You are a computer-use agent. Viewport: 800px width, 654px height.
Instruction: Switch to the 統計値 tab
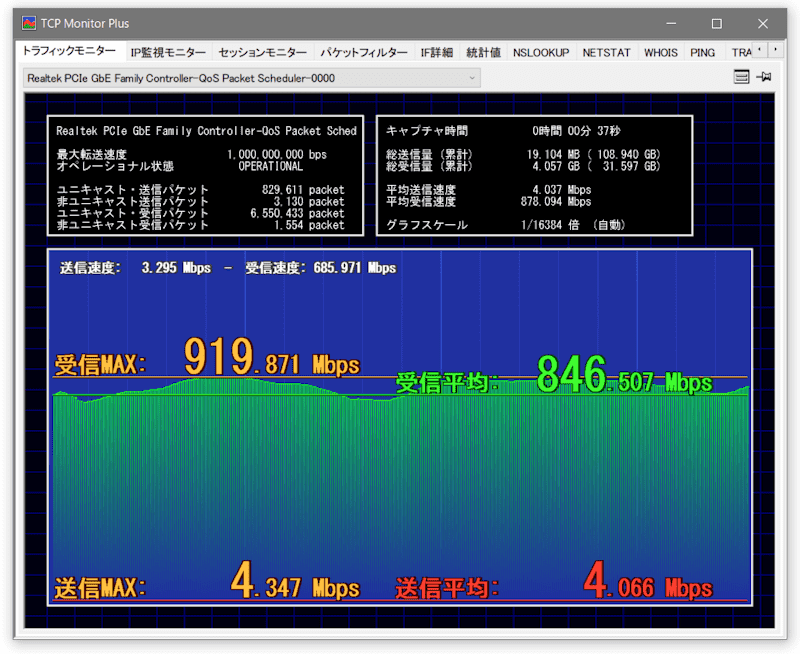coord(483,53)
